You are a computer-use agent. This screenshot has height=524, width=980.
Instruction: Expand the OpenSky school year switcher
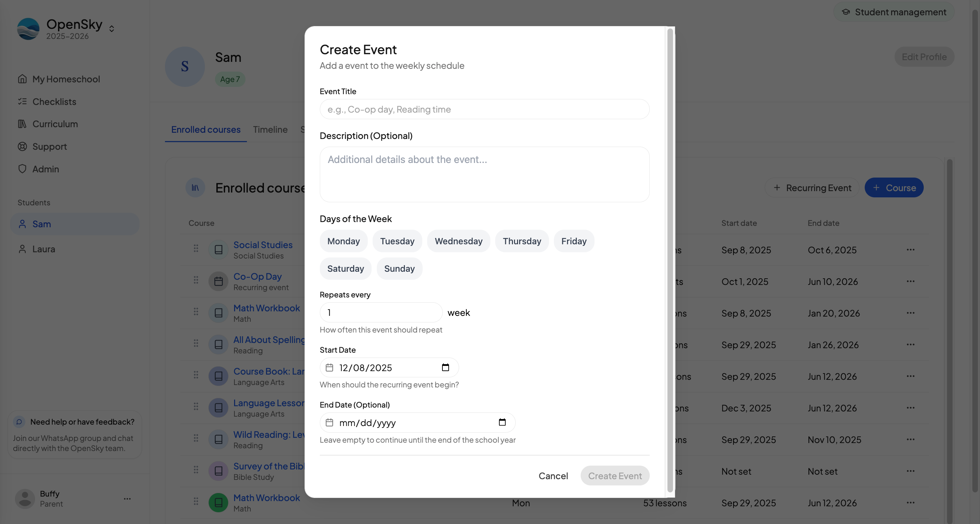tap(111, 29)
